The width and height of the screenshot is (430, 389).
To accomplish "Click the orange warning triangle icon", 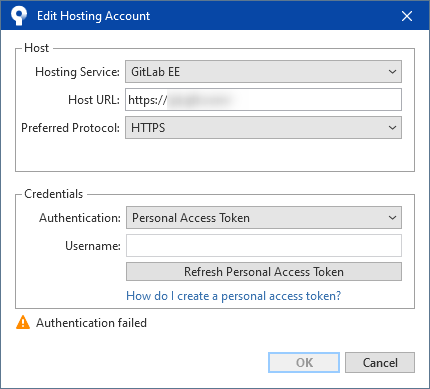I will coord(23,322).
